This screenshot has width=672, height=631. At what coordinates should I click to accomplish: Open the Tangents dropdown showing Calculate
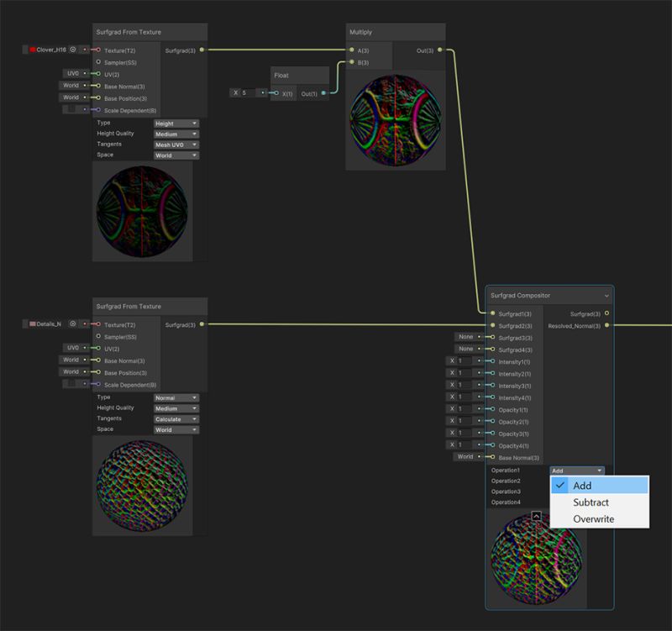click(x=176, y=418)
